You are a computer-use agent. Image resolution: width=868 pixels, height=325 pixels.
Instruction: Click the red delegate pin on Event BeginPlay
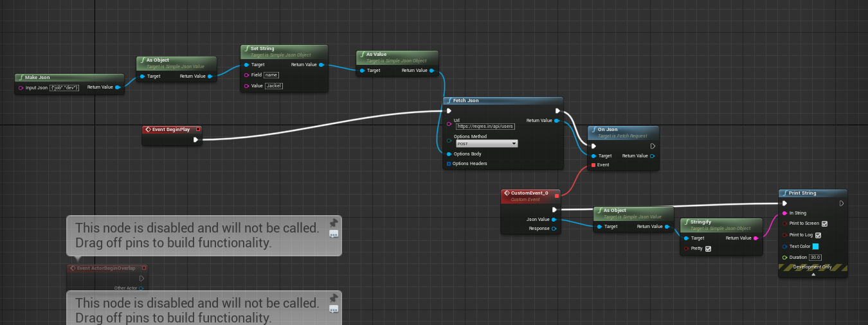[198, 129]
